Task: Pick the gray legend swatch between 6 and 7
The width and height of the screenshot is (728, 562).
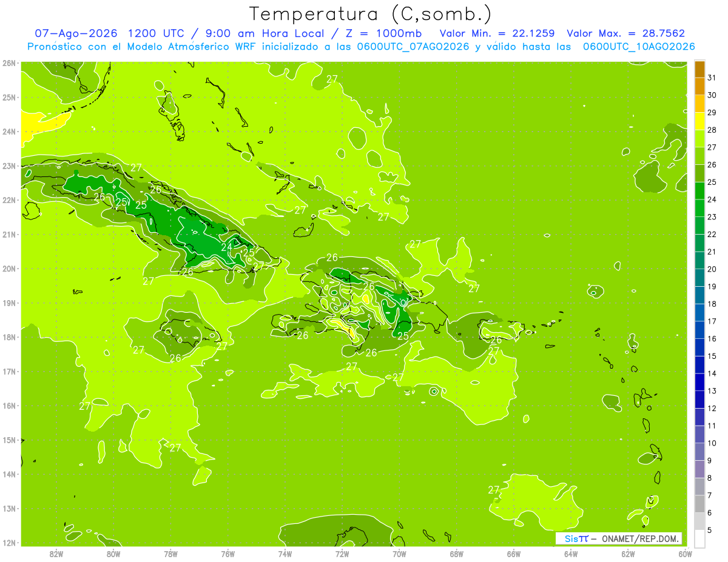Action: (x=699, y=504)
